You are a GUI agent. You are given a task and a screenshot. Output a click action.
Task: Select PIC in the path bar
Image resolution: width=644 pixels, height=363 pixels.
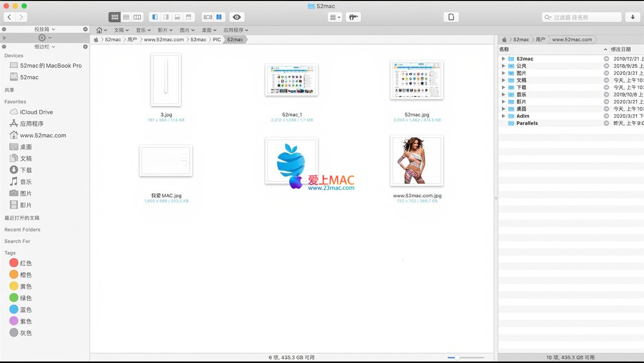pos(217,39)
